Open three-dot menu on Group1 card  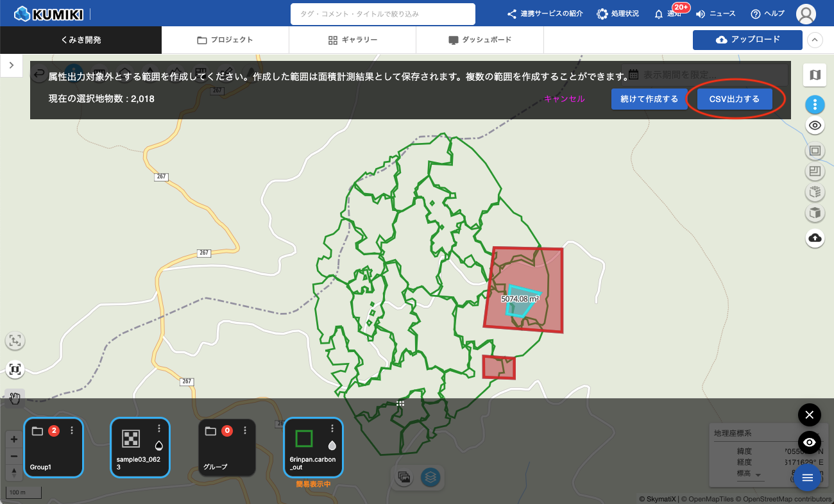(72, 430)
